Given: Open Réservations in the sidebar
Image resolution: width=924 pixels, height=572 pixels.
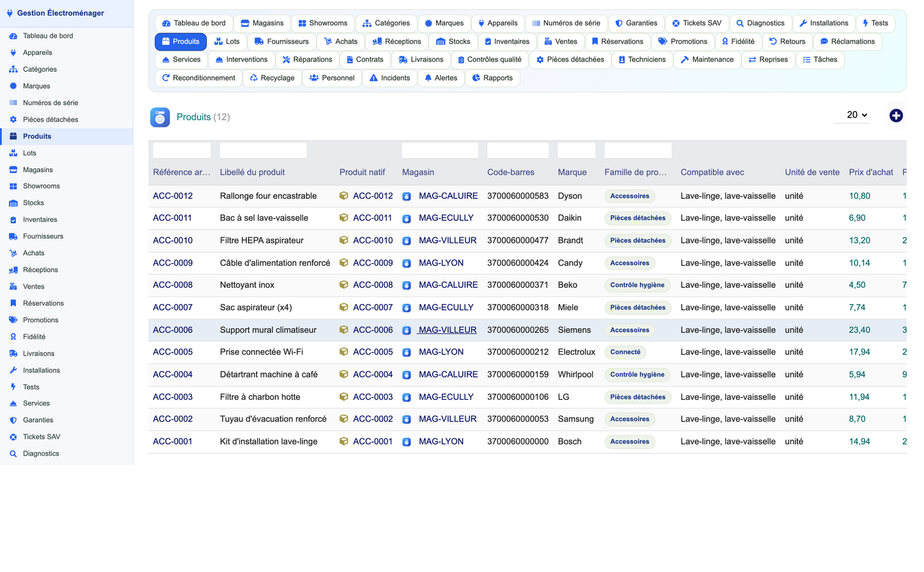Looking at the screenshot, I should [x=43, y=303].
